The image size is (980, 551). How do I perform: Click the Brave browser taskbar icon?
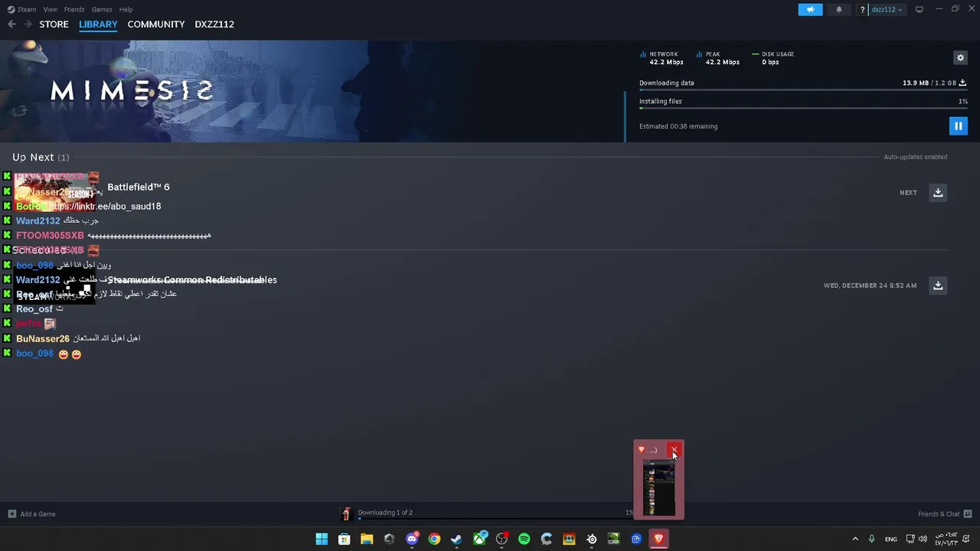pos(658,539)
